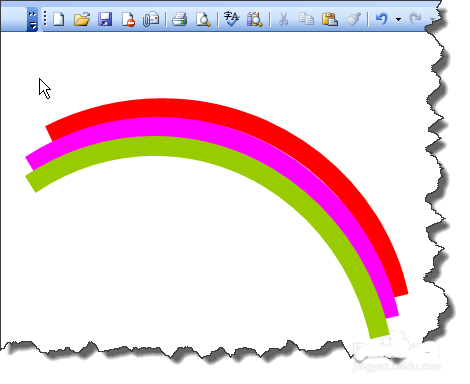
Task: Expand the Undo history dropdown arrow
Action: tap(398, 19)
